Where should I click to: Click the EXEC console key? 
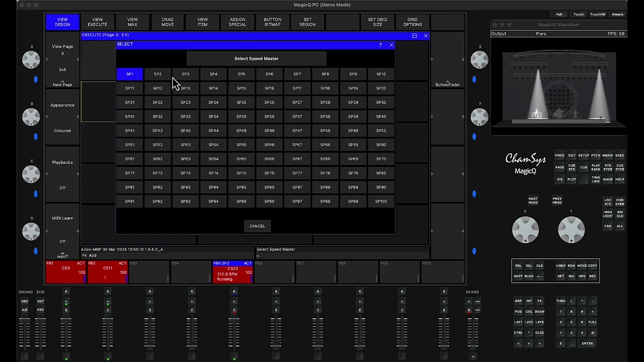[x=620, y=155]
